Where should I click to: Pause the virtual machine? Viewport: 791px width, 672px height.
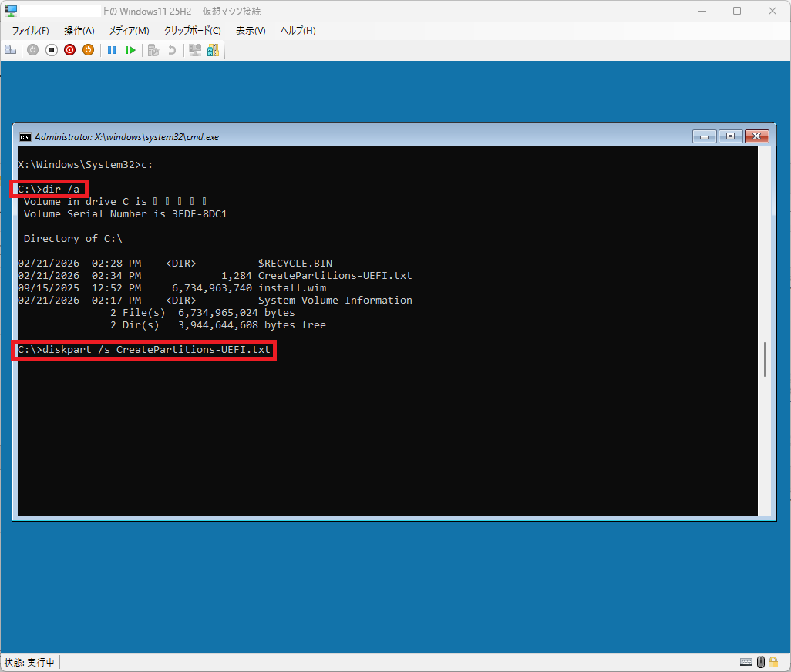coord(112,50)
